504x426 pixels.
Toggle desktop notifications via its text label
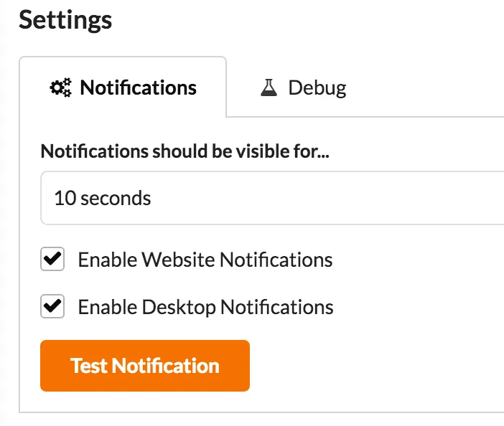coord(205,308)
